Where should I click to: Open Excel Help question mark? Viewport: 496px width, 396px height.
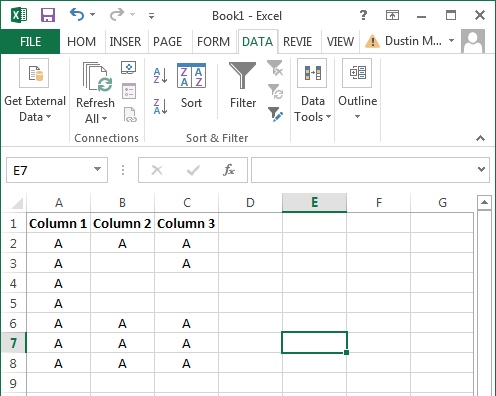(x=363, y=15)
